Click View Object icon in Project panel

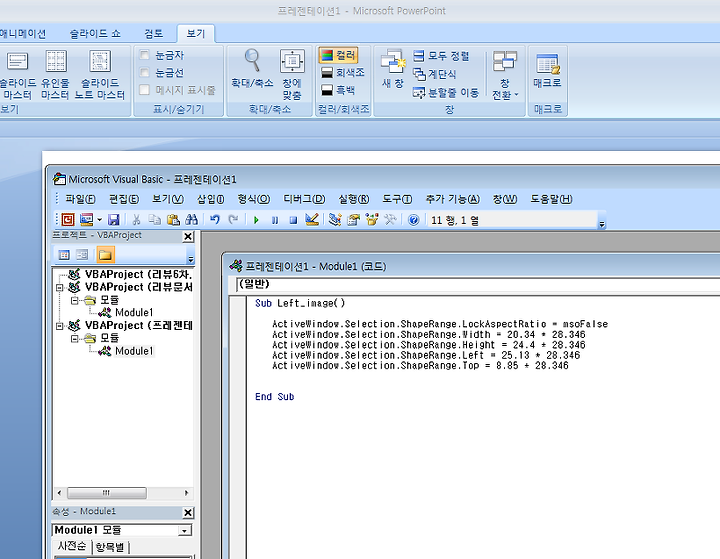(x=82, y=254)
